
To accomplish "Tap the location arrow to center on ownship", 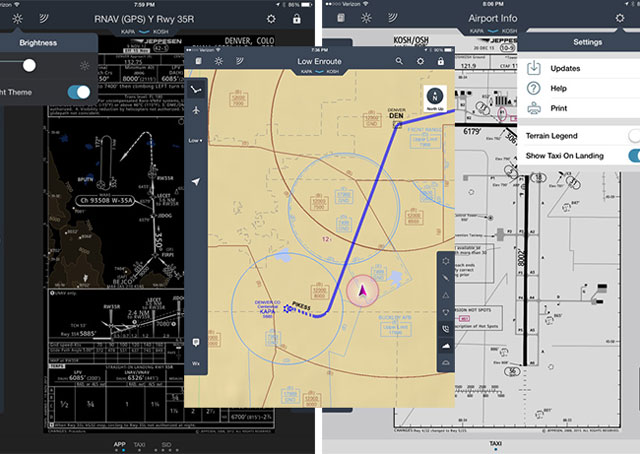I will [196, 182].
